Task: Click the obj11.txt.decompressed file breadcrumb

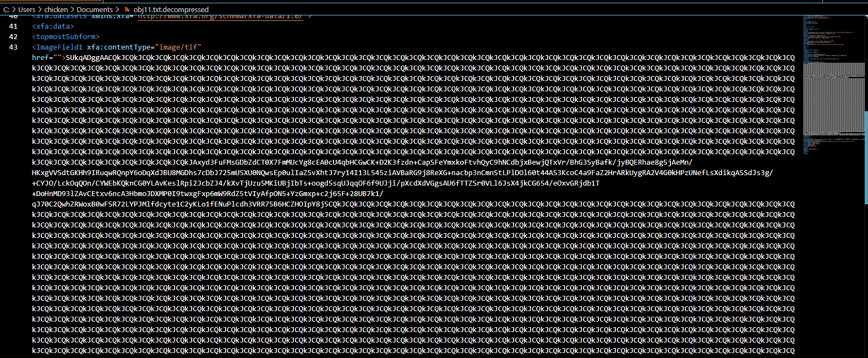Action: pyautogui.click(x=171, y=9)
